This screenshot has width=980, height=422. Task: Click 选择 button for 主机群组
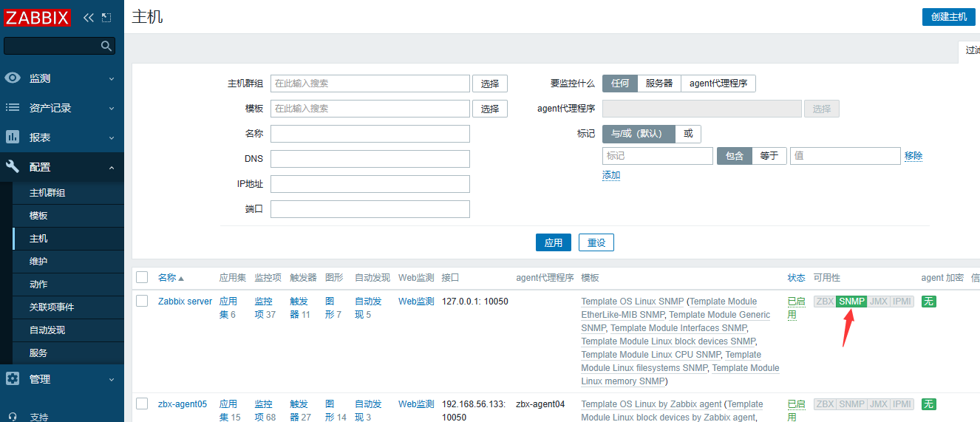tap(490, 84)
